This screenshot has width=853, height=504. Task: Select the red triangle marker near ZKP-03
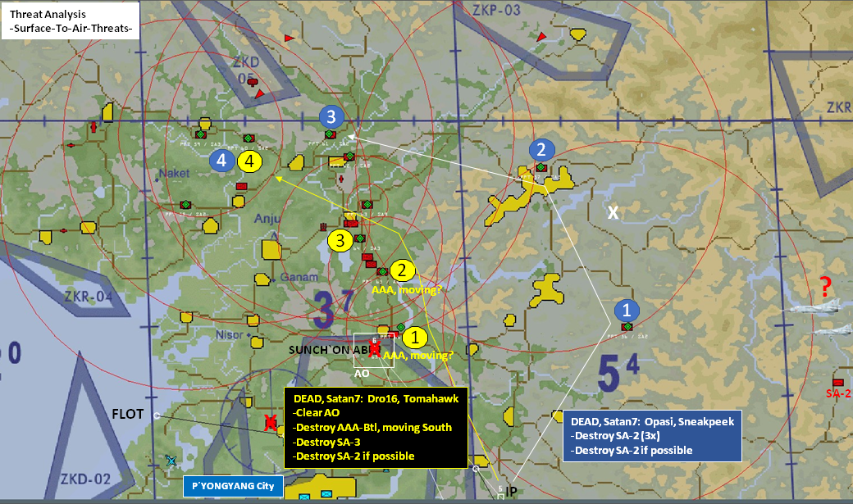[541, 37]
